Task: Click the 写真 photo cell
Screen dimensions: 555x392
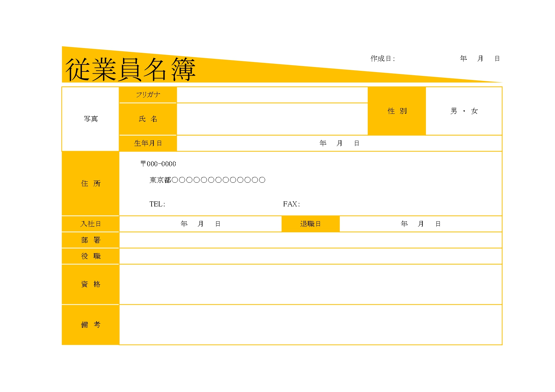Action: click(x=90, y=119)
